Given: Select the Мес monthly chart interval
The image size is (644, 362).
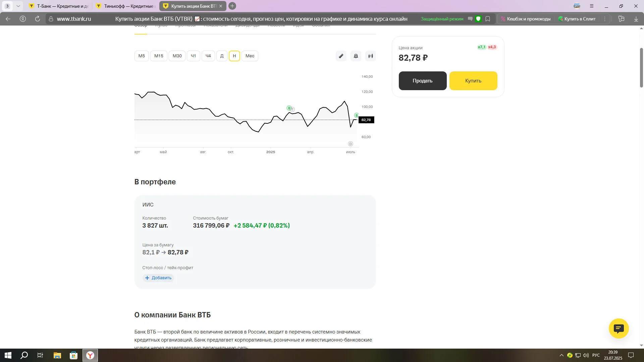Looking at the screenshot, I should 250,56.
